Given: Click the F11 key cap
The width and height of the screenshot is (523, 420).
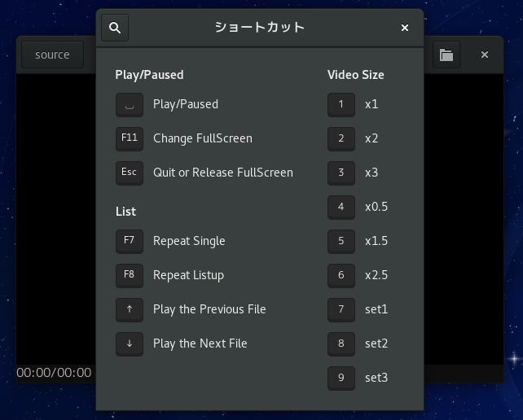Looking at the screenshot, I should click(130, 139).
